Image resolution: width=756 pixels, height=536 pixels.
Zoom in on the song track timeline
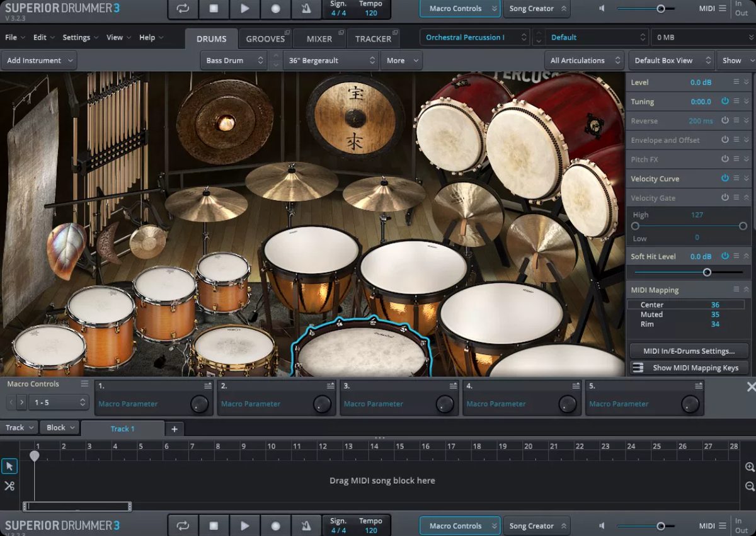click(750, 467)
